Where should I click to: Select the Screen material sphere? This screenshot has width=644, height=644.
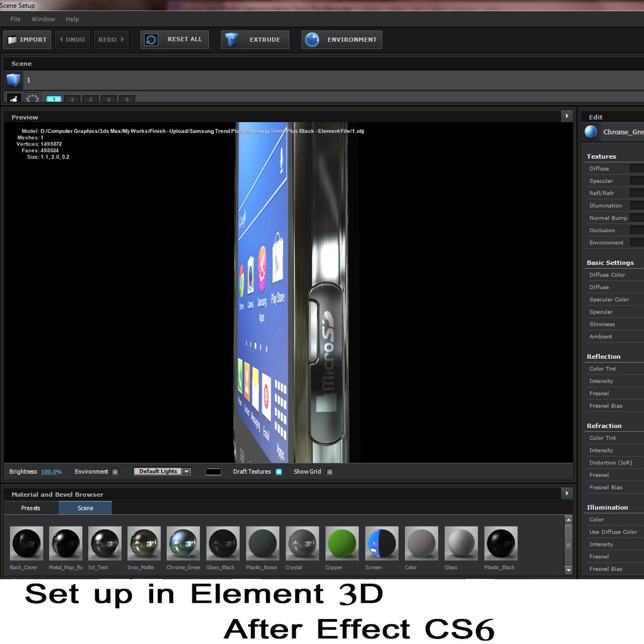click(x=382, y=543)
